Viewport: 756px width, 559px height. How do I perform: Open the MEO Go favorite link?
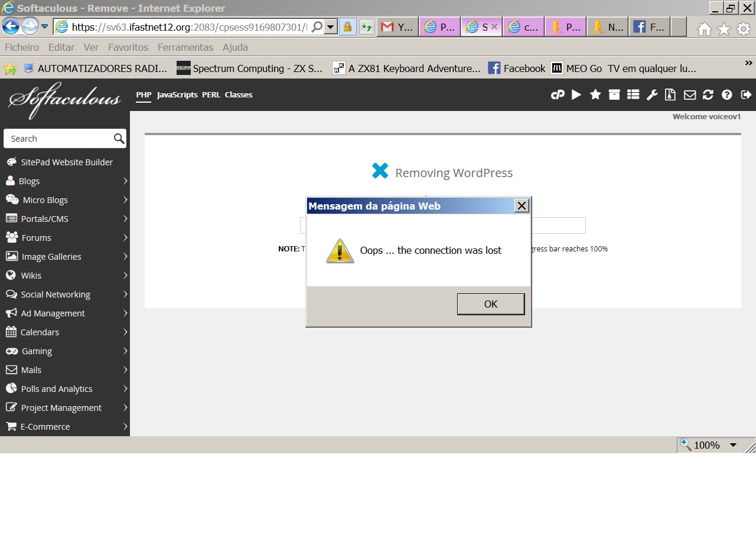(624, 68)
